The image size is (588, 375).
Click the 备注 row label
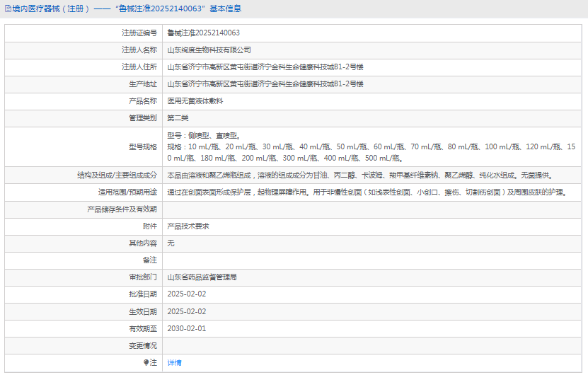click(150, 260)
